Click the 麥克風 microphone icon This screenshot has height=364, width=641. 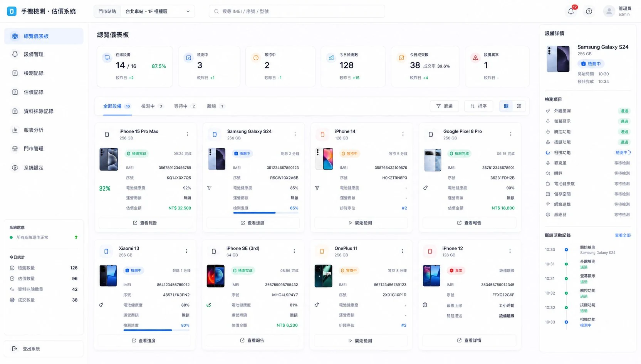point(548,163)
